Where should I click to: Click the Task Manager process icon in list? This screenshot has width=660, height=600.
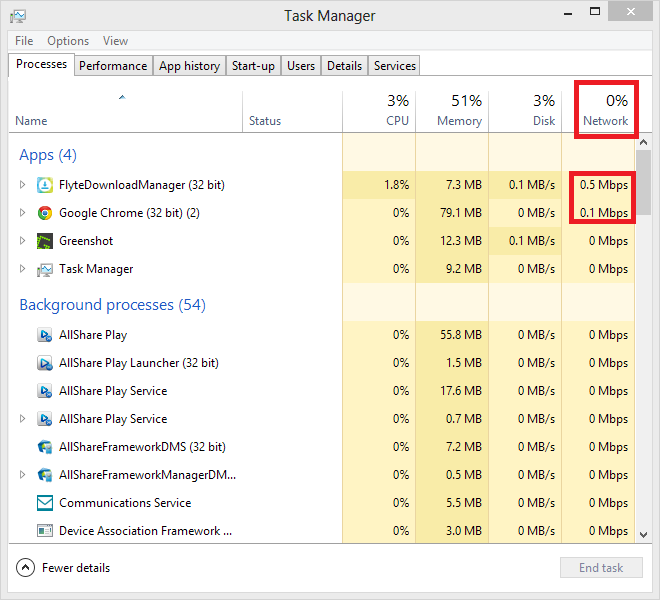44,269
